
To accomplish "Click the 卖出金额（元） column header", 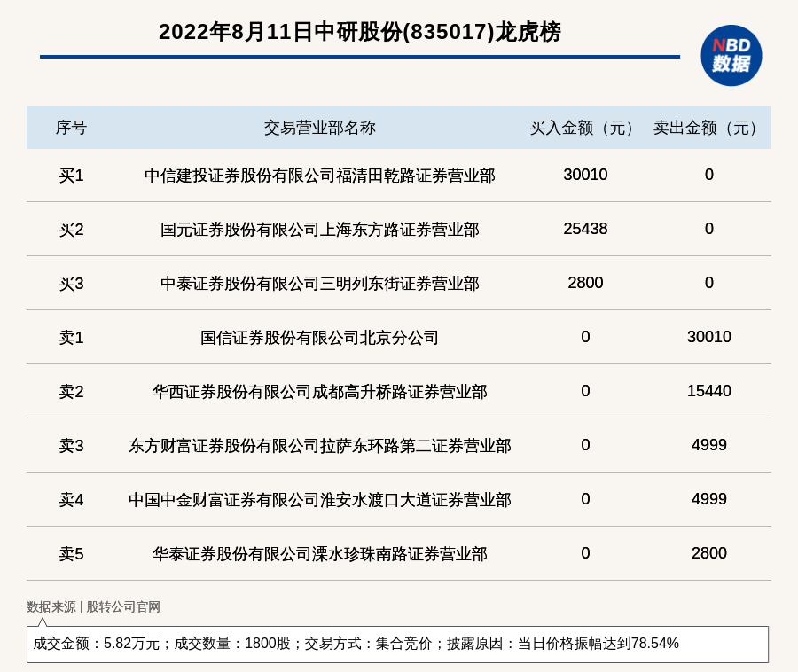I will coord(709,128).
